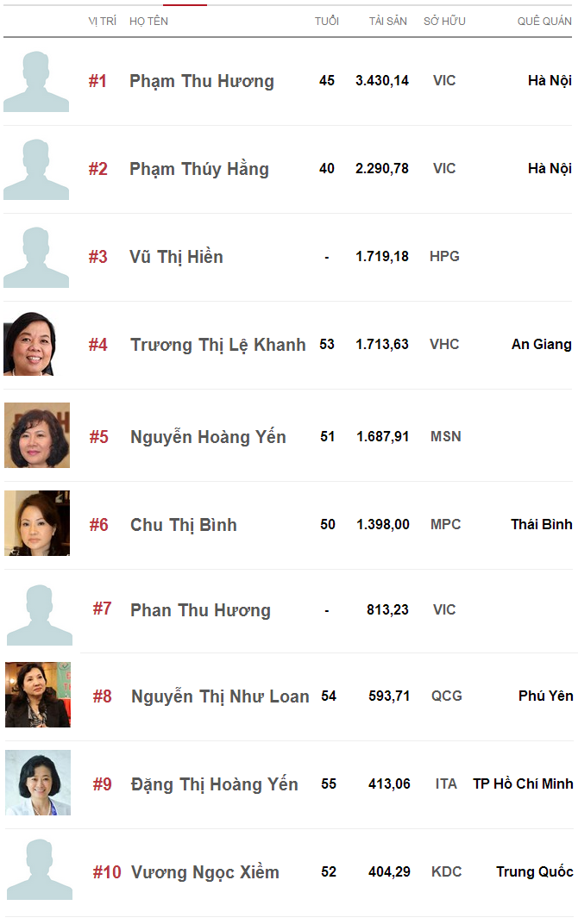Open the Phạm Thu Hương name link
This screenshot has height=924, width=578.
(202, 81)
